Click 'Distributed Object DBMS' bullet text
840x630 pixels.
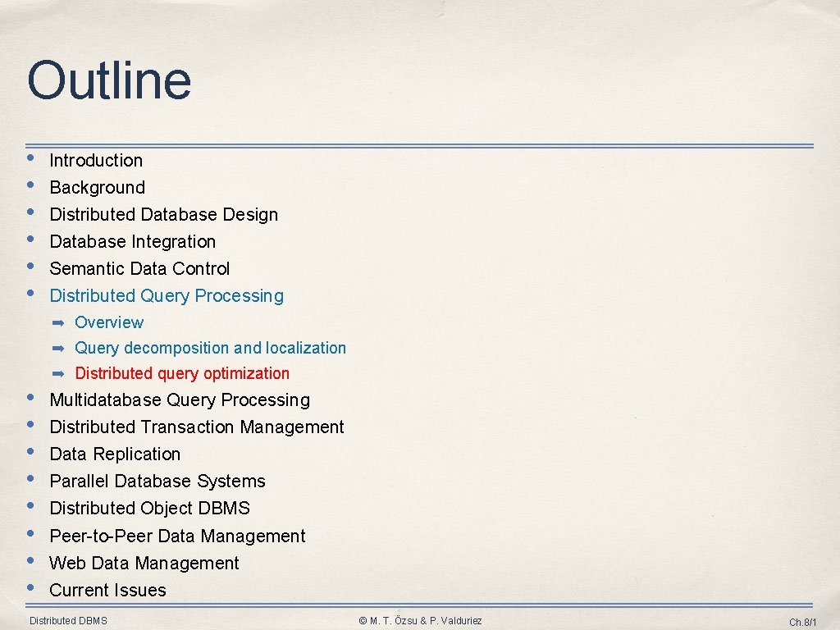(x=149, y=508)
